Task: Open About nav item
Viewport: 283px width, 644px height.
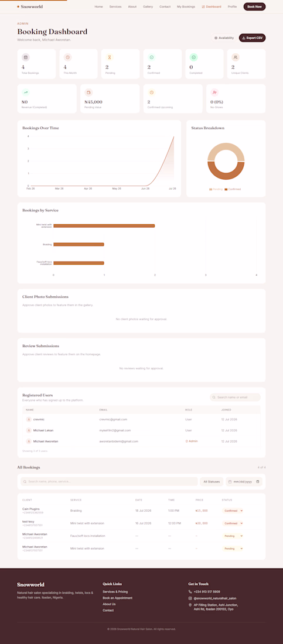Action: [132, 6]
